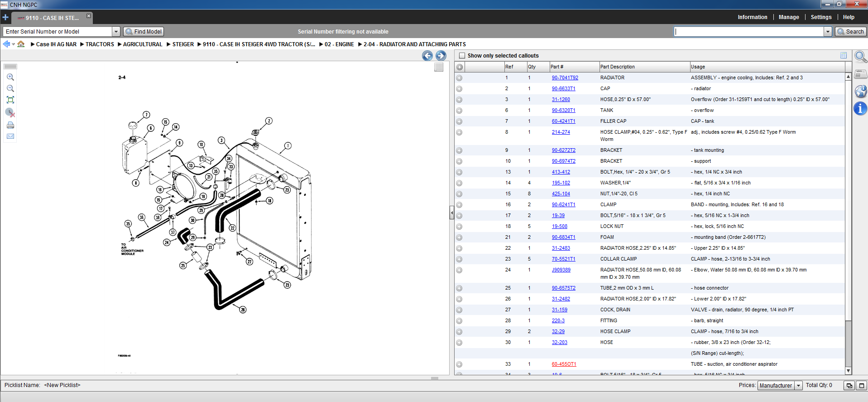Open the news sidebar icon
The height and width of the screenshot is (402, 868).
[x=861, y=74]
